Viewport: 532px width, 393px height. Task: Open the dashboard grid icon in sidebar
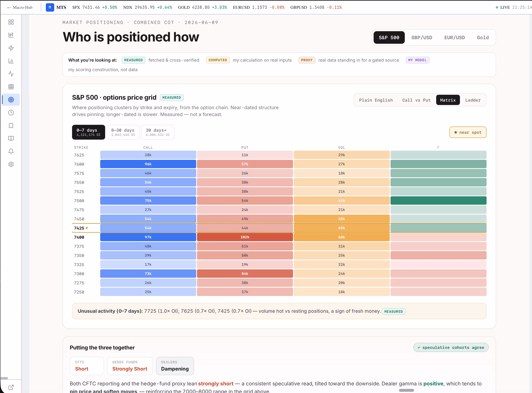click(x=11, y=22)
